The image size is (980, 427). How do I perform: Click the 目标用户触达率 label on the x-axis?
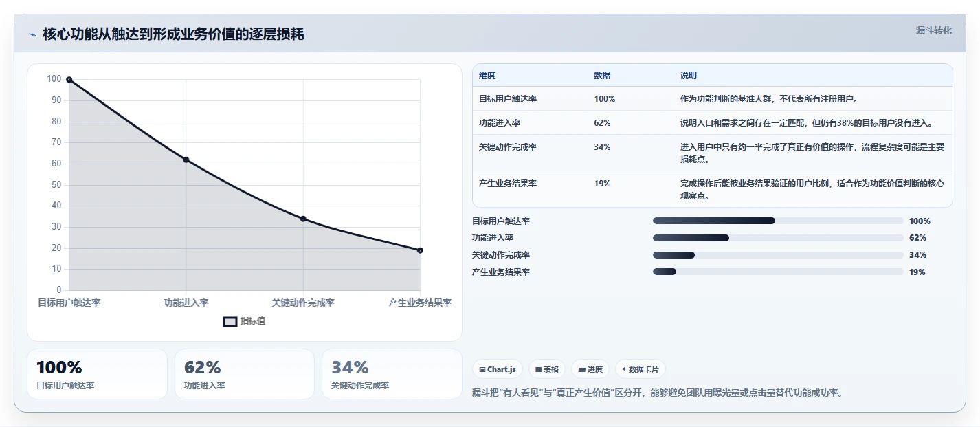(x=69, y=303)
